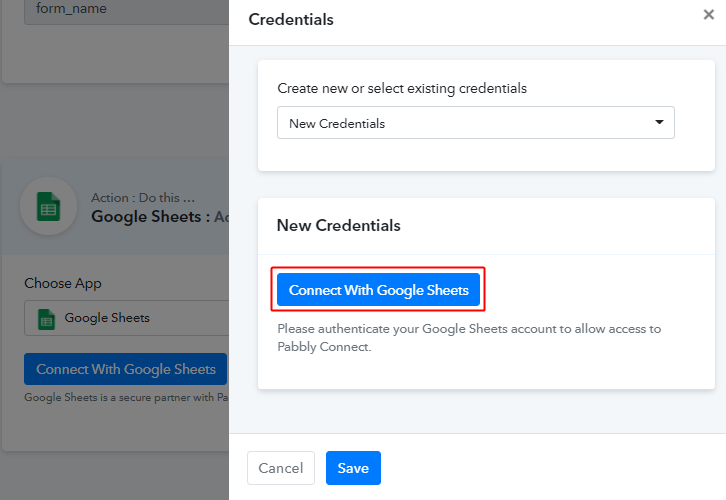Click the 'Choose App' label
726x500 pixels.
[x=63, y=283]
